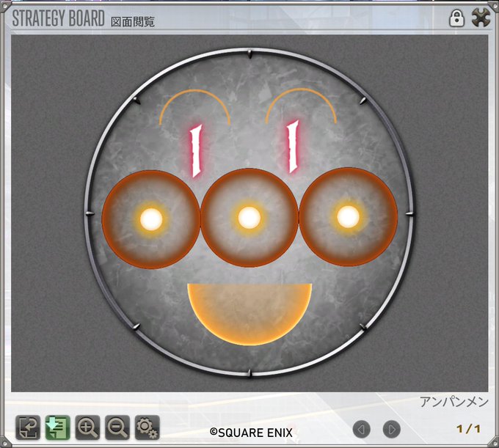Select the right glowing orb marker
Screen dimensions: 499x448
(x=348, y=217)
